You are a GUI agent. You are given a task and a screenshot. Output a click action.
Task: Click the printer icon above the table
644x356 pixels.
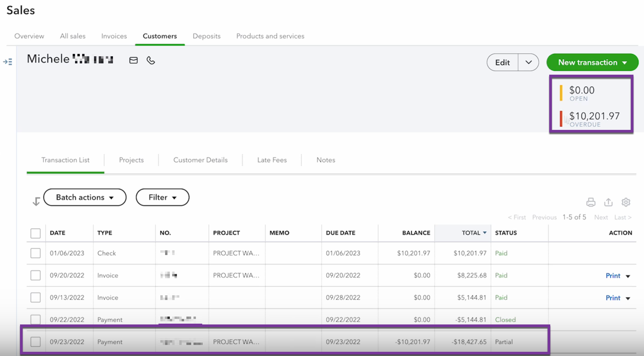pyautogui.click(x=591, y=202)
